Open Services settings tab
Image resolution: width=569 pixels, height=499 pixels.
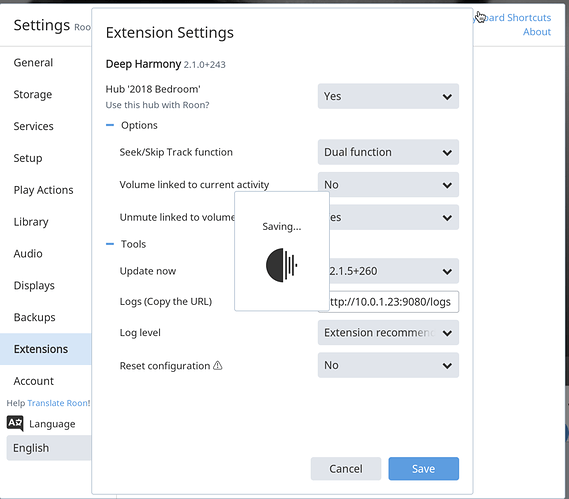tap(46, 126)
